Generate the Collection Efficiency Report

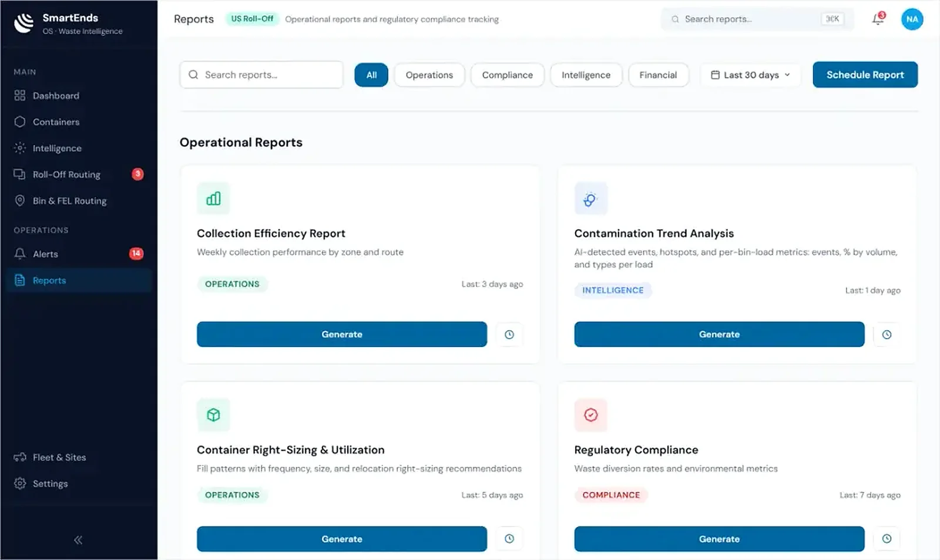point(342,334)
